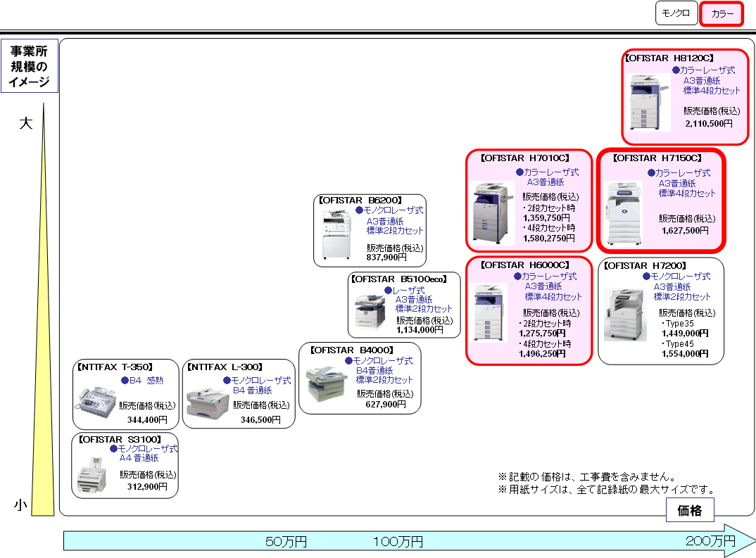The height and width of the screenshot is (558, 756).
Task: Click the 事業所規模のイメージ label box
Action: 30,66
